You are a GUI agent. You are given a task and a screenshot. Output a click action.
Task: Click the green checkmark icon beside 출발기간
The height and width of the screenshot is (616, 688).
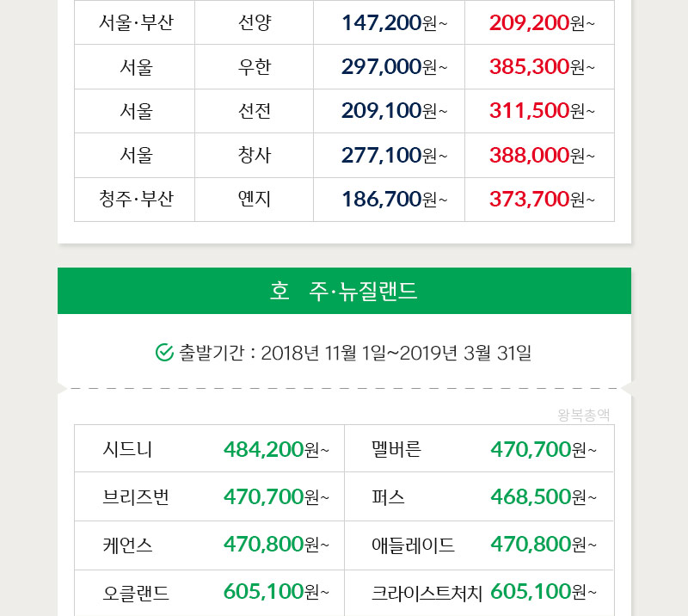[x=164, y=352]
